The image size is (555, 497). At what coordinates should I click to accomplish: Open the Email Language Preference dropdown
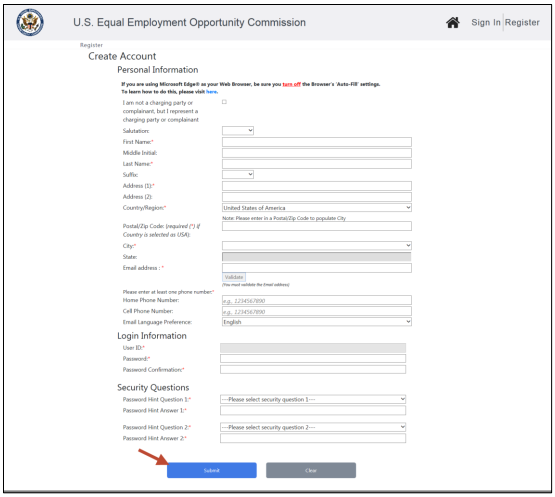(316, 322)
